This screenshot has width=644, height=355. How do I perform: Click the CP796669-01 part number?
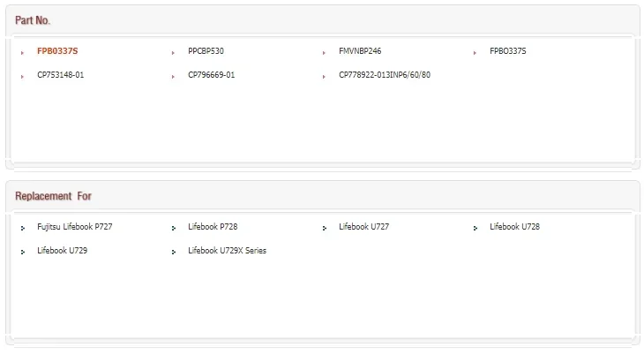pos(211,75)
